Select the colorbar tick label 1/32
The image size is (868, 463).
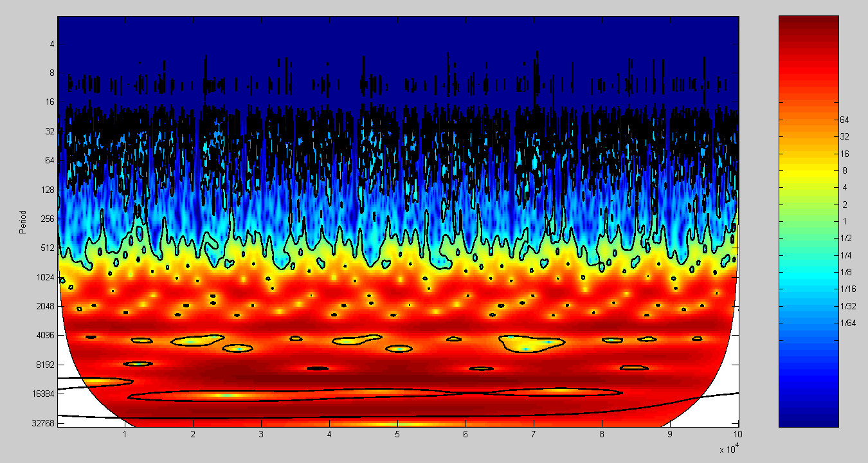[848, 306]
